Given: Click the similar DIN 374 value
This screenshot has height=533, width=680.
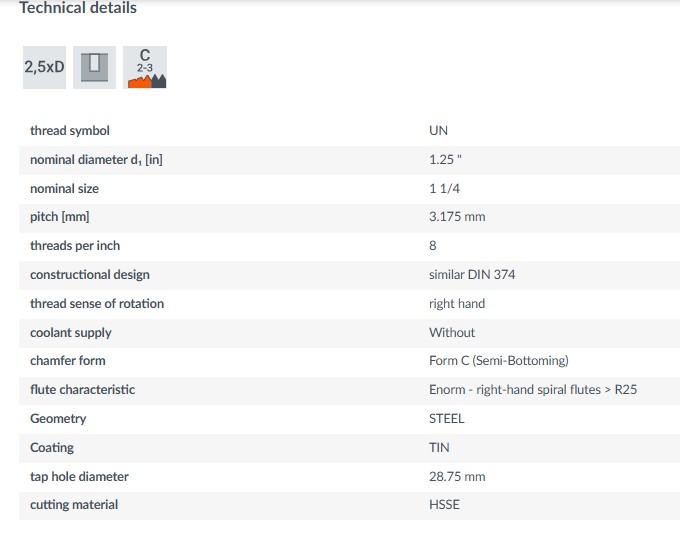Looking at the screenshot, I should pyautogui.click(x=472, y=275).
